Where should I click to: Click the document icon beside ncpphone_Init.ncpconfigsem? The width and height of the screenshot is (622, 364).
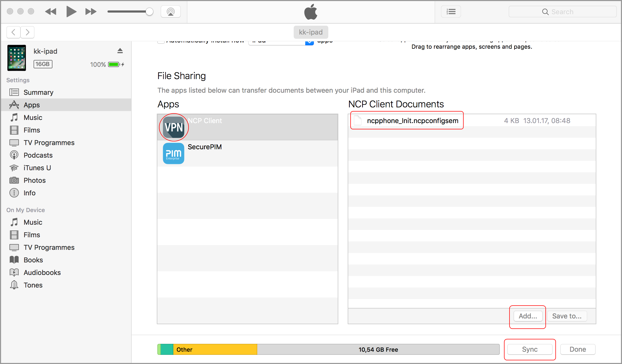pos(358,120)
